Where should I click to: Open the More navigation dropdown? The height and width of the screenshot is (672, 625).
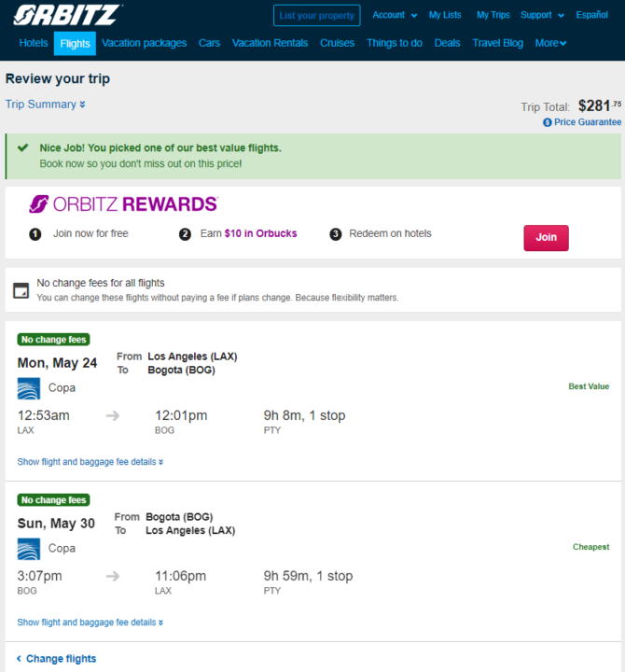[x=550, y=43]
